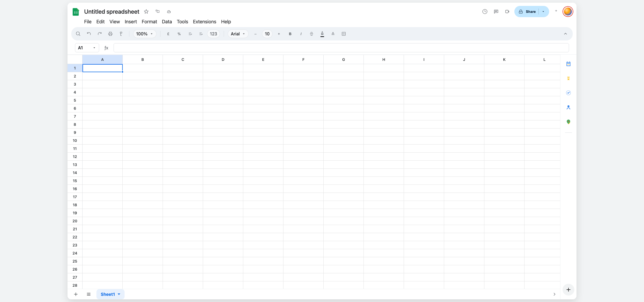
Task: Toggle strikethrough formatting
Action: (312, 34)
